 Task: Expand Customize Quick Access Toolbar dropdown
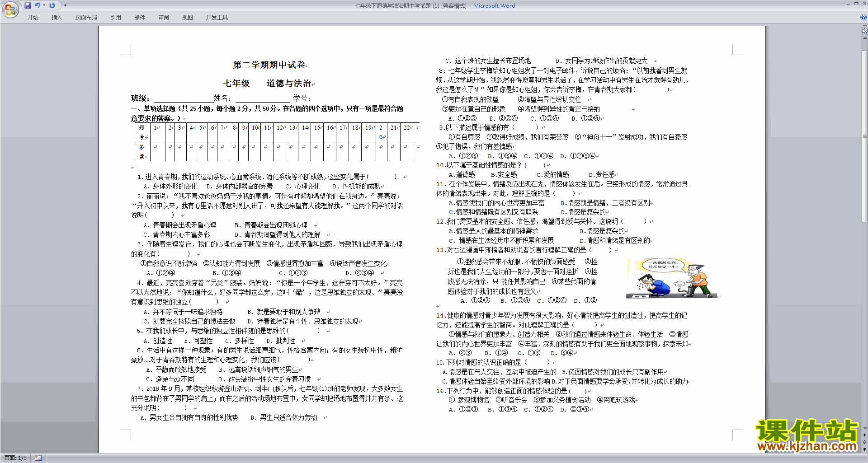tap(65, 5)
